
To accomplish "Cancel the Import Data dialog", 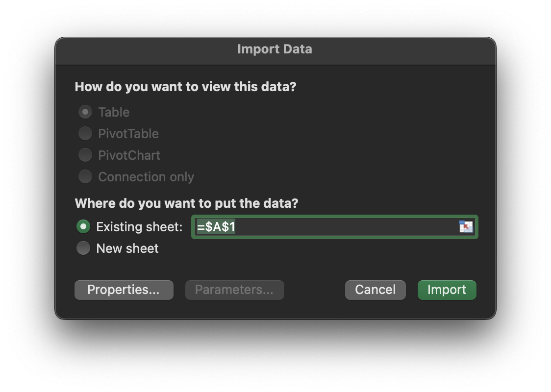I will point(375,290).
